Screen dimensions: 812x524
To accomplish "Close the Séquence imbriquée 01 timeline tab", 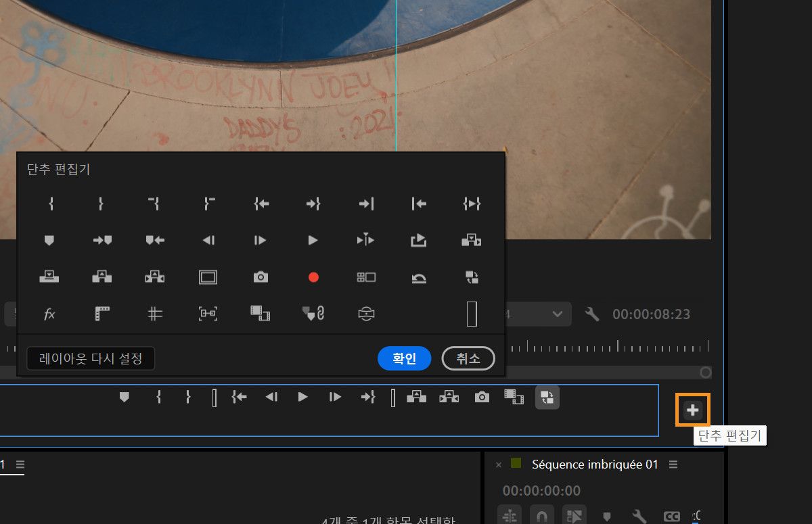I will 499,465.
